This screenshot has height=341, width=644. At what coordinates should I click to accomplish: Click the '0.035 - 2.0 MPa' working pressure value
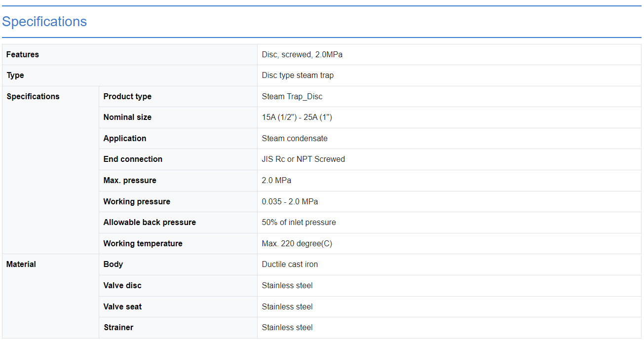(290, 202)
